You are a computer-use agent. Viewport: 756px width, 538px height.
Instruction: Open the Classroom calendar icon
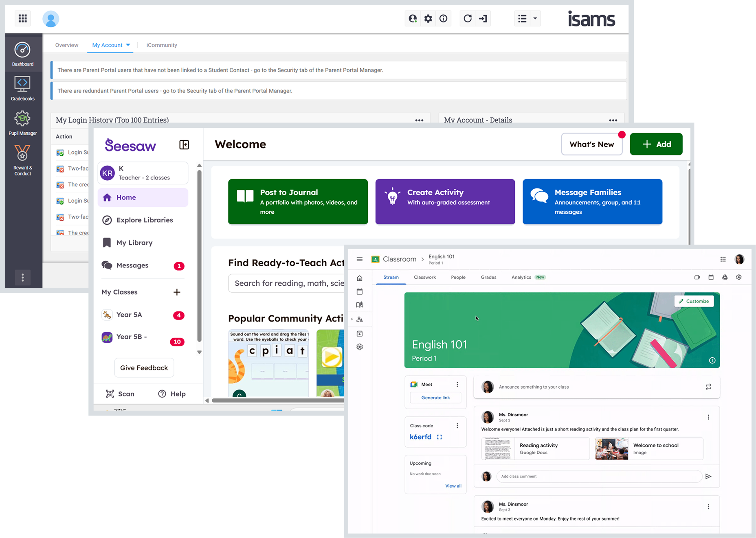[x=711, y=277]
